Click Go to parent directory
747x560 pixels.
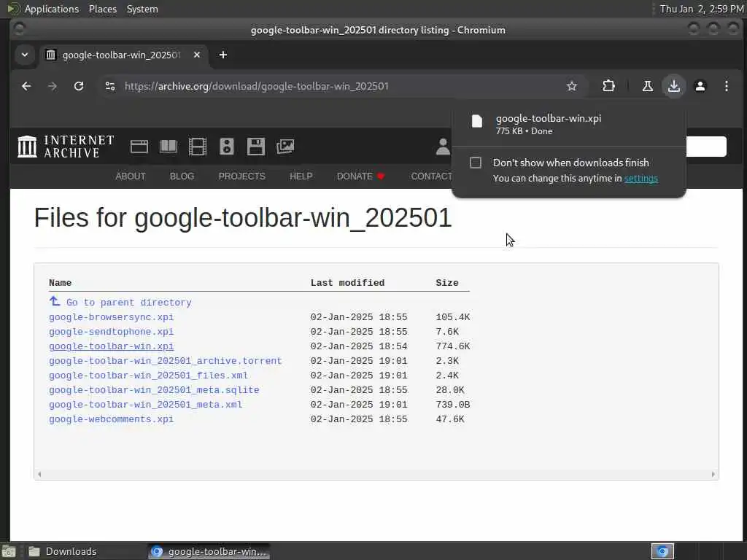click(x=128, y=303)
